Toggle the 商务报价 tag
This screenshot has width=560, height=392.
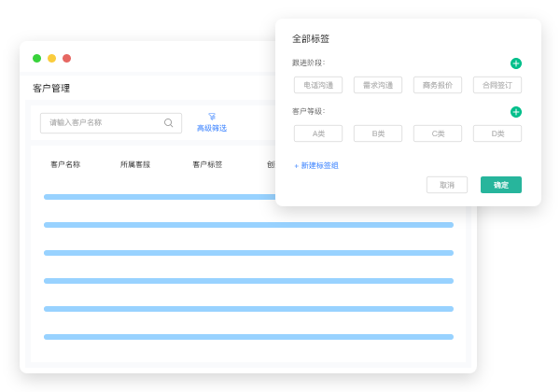(438, 85)
